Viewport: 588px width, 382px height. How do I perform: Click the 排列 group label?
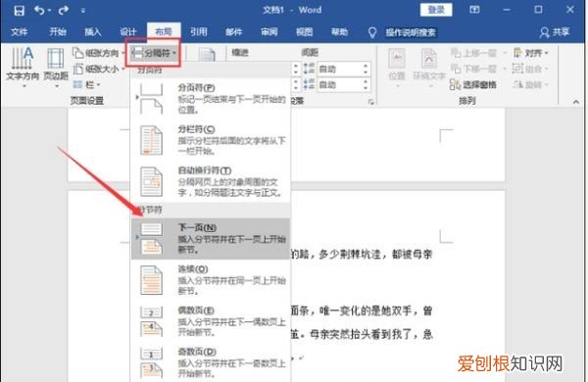coord(466,101)
